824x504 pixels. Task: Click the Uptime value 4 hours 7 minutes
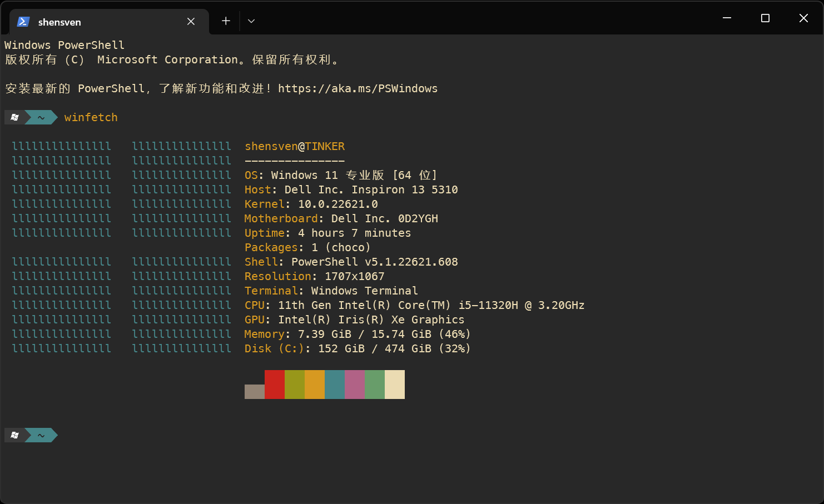[355, 233]
